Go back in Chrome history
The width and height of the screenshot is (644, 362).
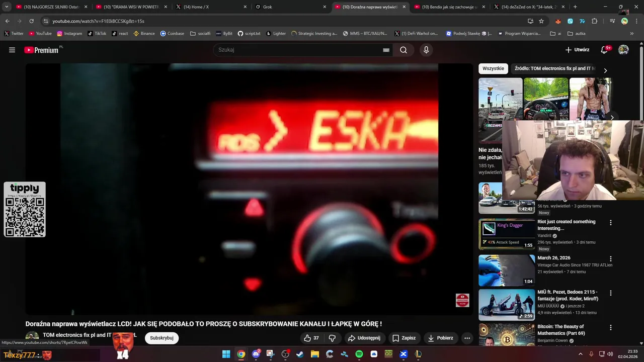pos(7,21)
